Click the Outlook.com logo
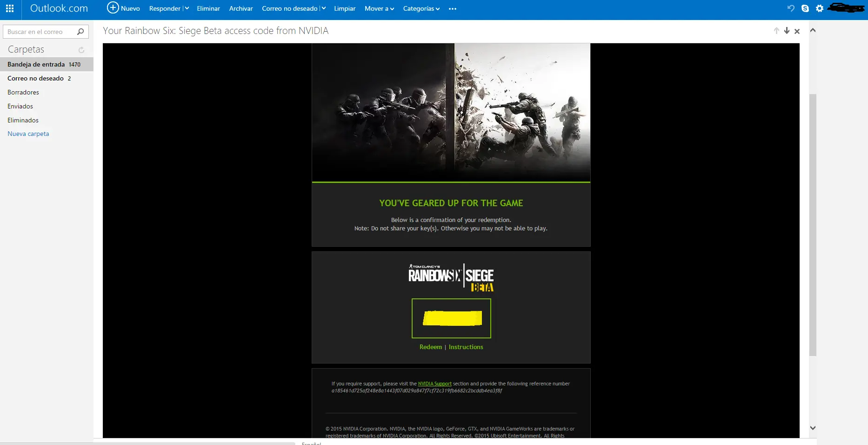The height and width of the screenshot is (445, 868). coord(59,8)
